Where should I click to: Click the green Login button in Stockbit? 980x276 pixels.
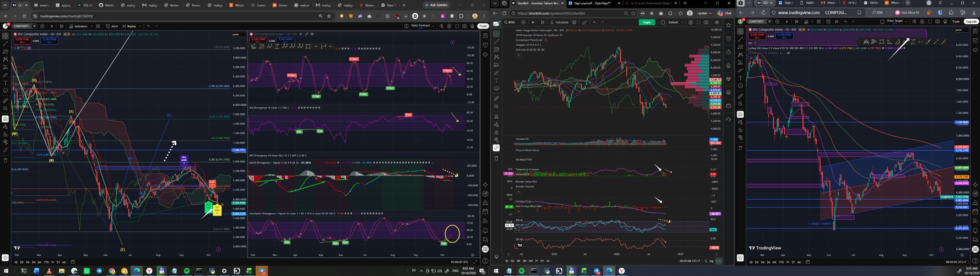tap(647, 22)
